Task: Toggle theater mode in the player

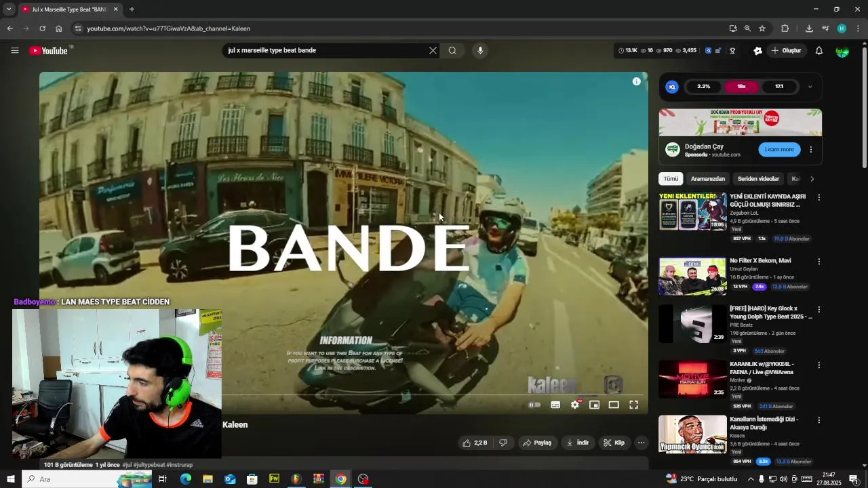Action: (614, 405)
